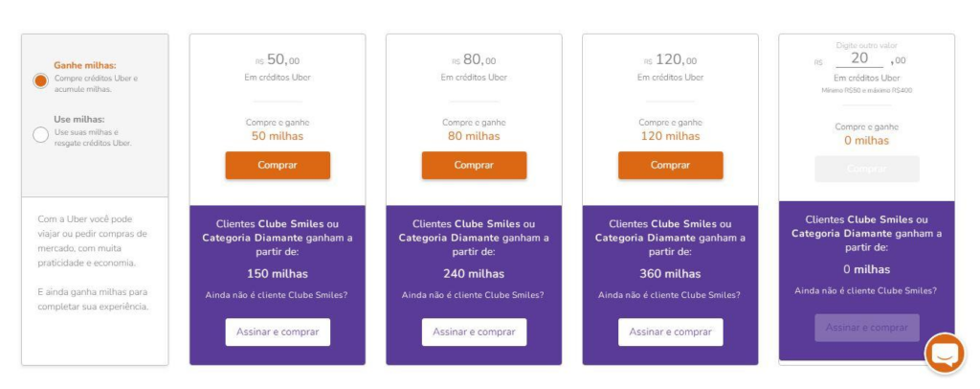Buy the R$ 50,00 Uber credits
Image resolution: width=980 pixels, height=389 pixels.
(x=278, y=165)
